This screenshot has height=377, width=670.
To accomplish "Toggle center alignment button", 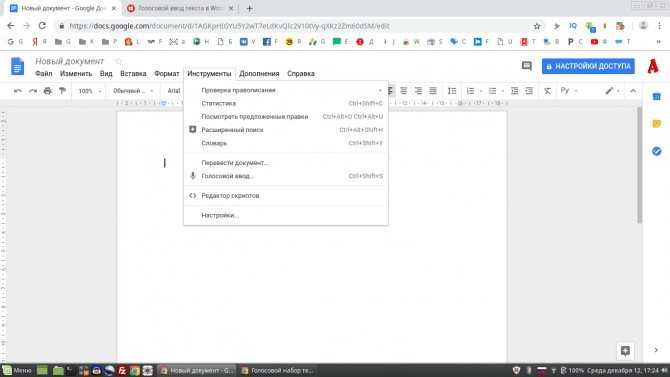I will coord(403,91).
